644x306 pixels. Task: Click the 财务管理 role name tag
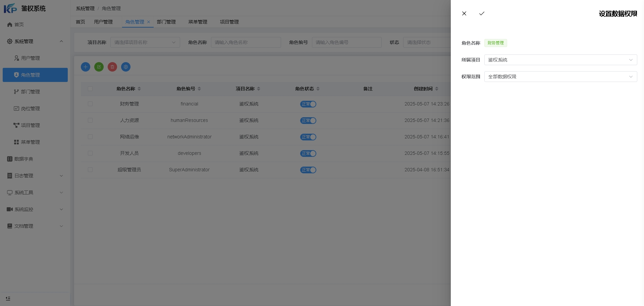(495, 43)
